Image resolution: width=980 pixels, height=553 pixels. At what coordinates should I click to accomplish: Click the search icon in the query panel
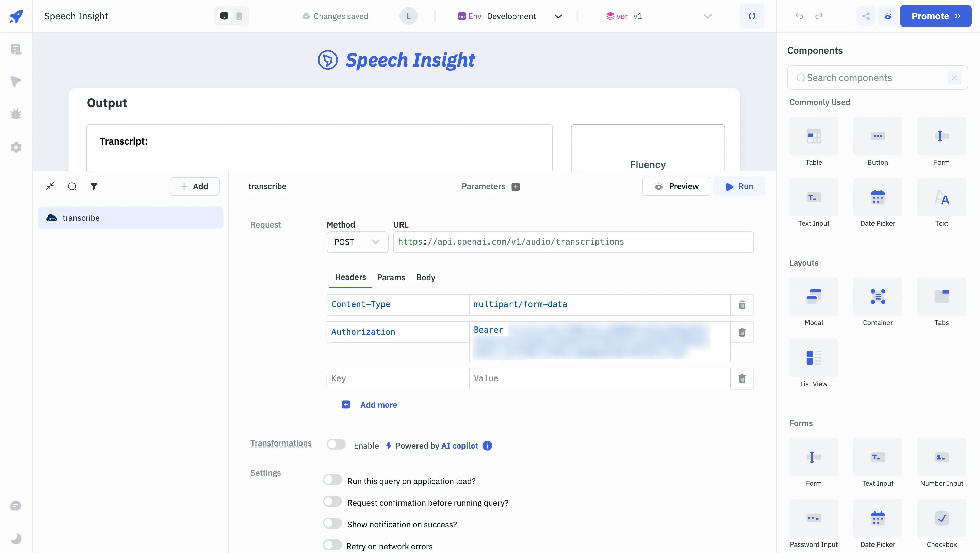click(x=72, y=186)
